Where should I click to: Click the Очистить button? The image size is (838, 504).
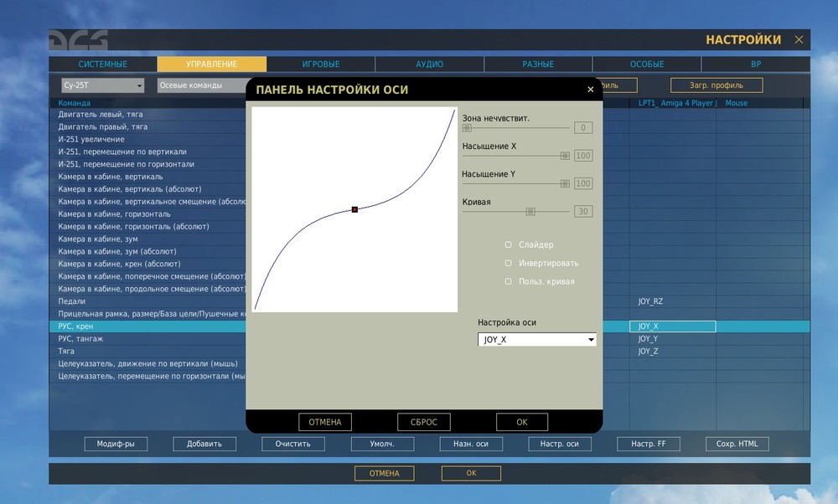point(292,444)
